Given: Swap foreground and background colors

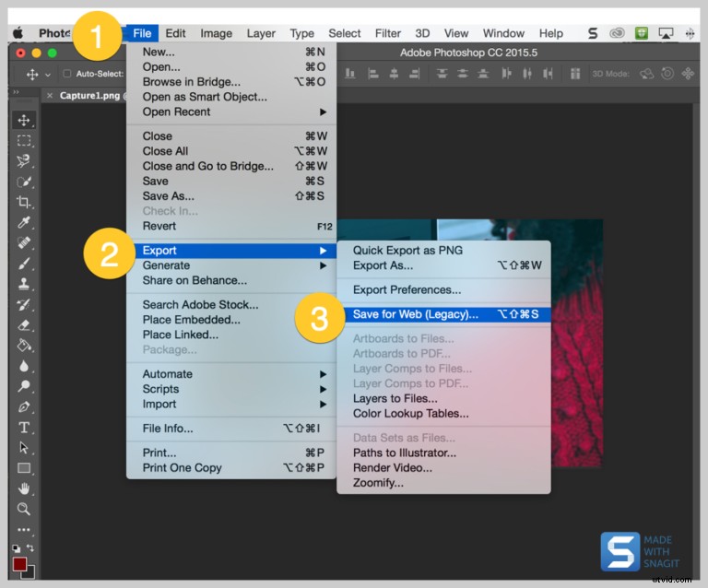Looking at the screenshot, I should click(30, 547).
